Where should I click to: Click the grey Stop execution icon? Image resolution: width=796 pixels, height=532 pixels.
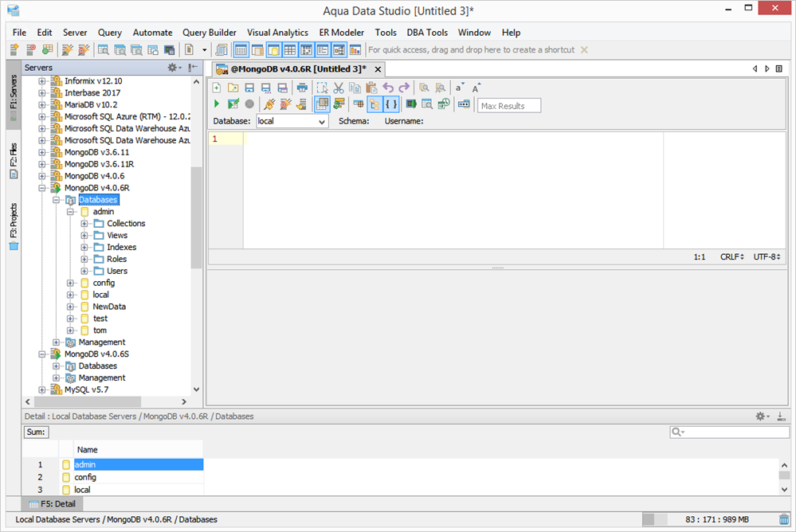(249, 104)
